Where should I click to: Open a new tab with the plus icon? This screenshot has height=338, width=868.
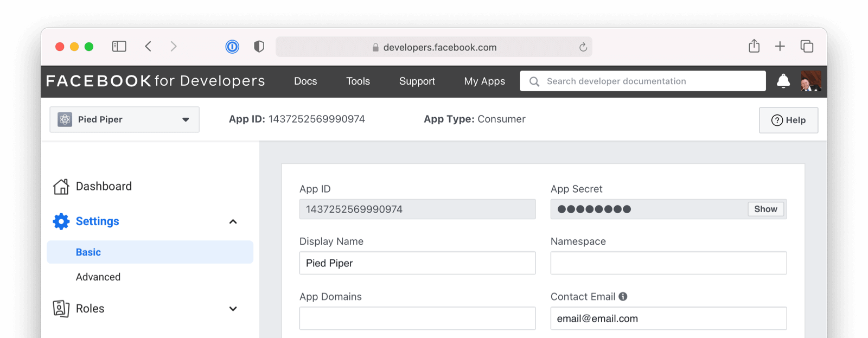click(x=780, y=47)
